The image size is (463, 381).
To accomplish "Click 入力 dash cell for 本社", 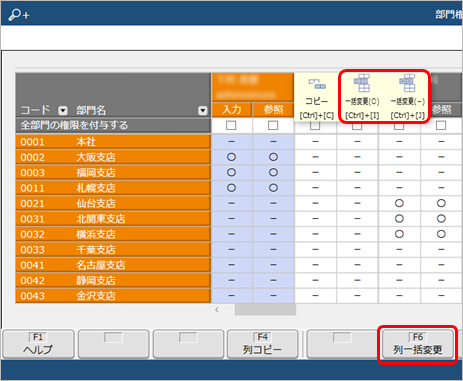I will point(232,142).
